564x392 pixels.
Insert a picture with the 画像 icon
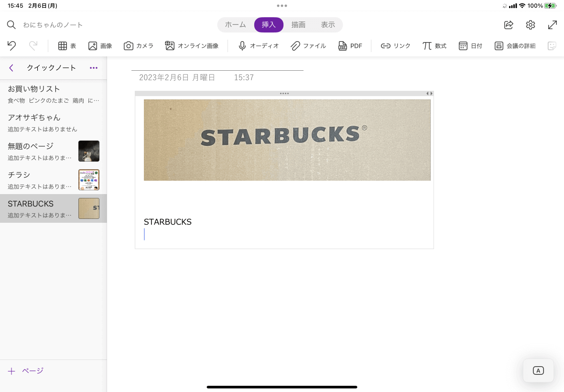(100, 46)
